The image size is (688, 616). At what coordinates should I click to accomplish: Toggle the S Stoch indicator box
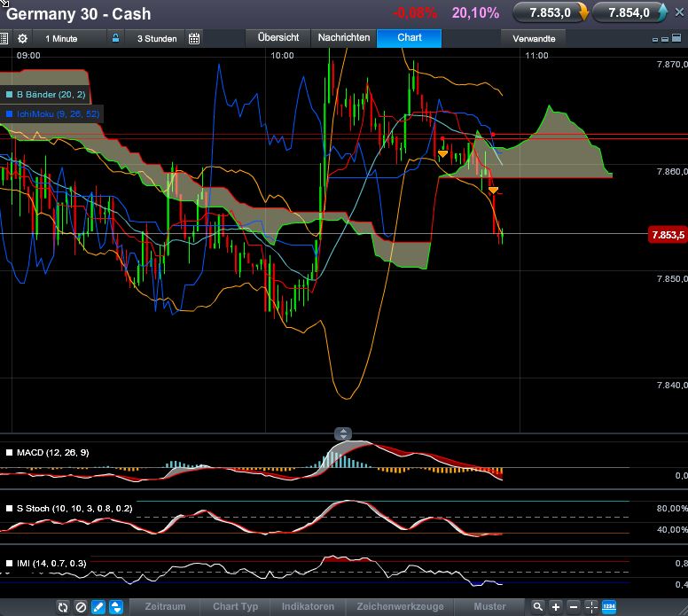(10, 509)
